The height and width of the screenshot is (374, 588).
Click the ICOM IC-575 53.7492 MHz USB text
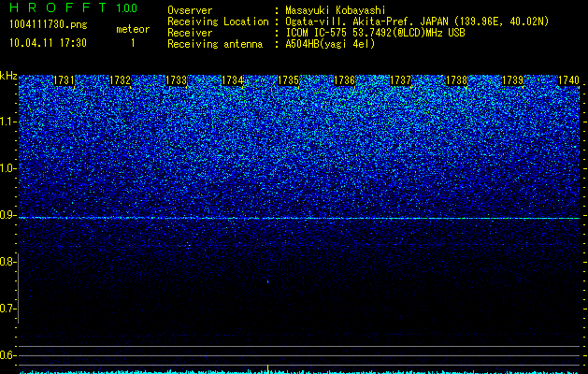(375, 33)
